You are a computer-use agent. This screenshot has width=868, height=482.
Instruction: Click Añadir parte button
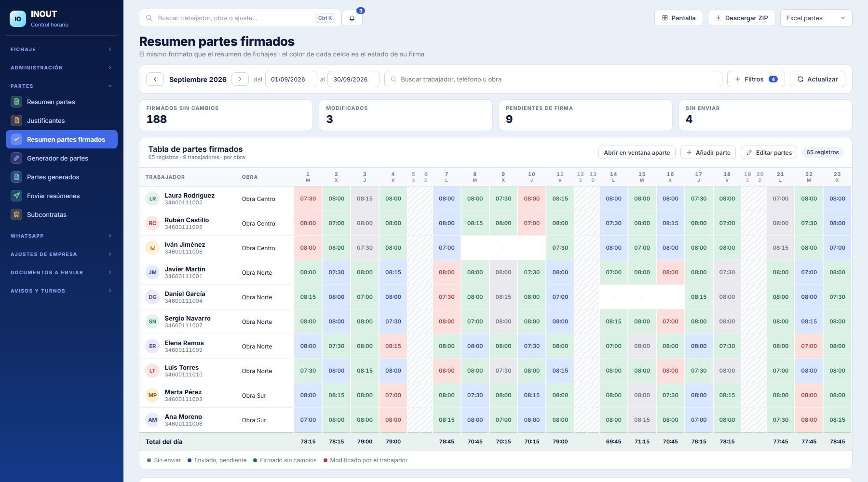[708, 152]
